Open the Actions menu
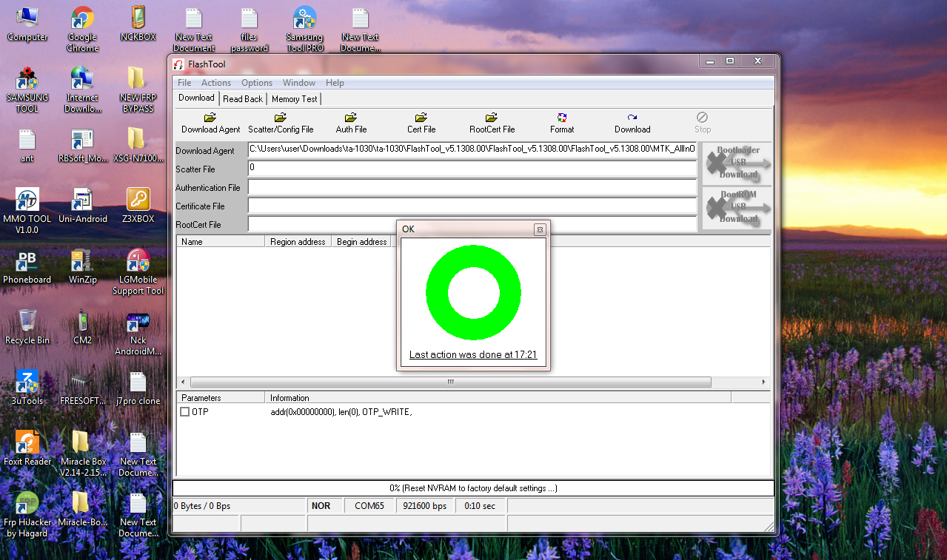 tap(216, 83)
